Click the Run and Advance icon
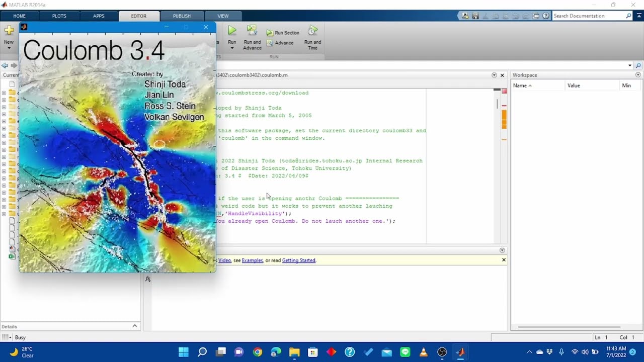 point(252,31)
